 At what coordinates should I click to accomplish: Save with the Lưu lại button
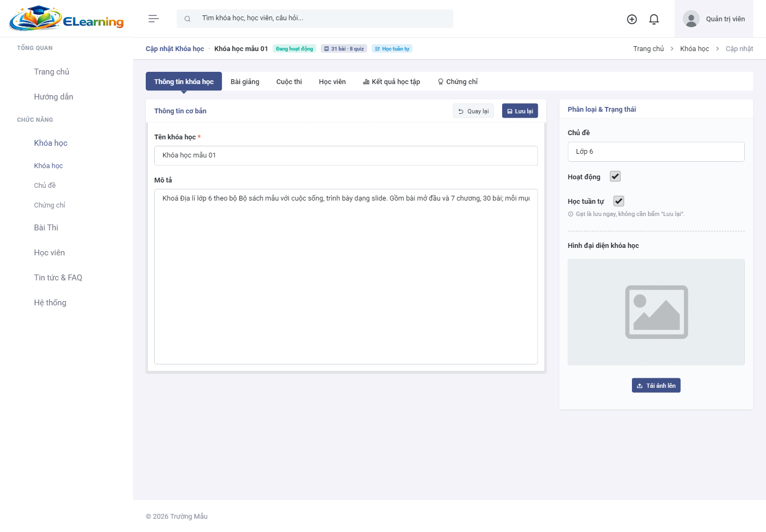click(x=520, y=111)
